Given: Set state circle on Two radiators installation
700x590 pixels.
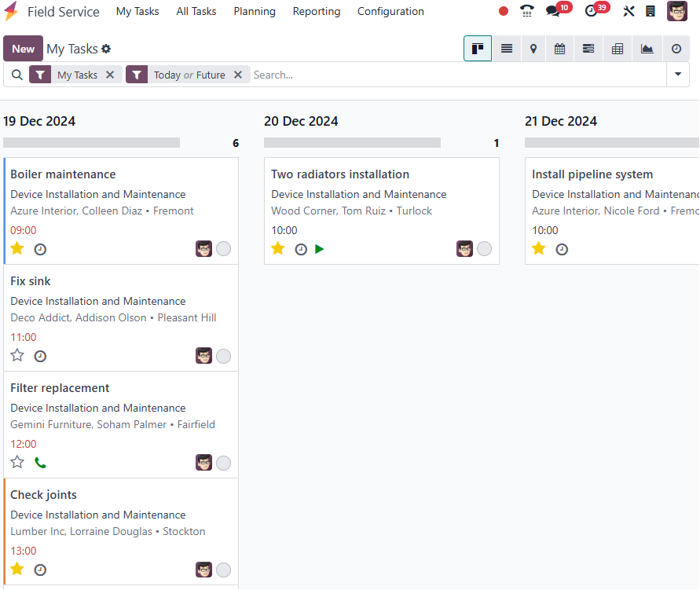Looking at the screenshot, I should pos(485,249).
